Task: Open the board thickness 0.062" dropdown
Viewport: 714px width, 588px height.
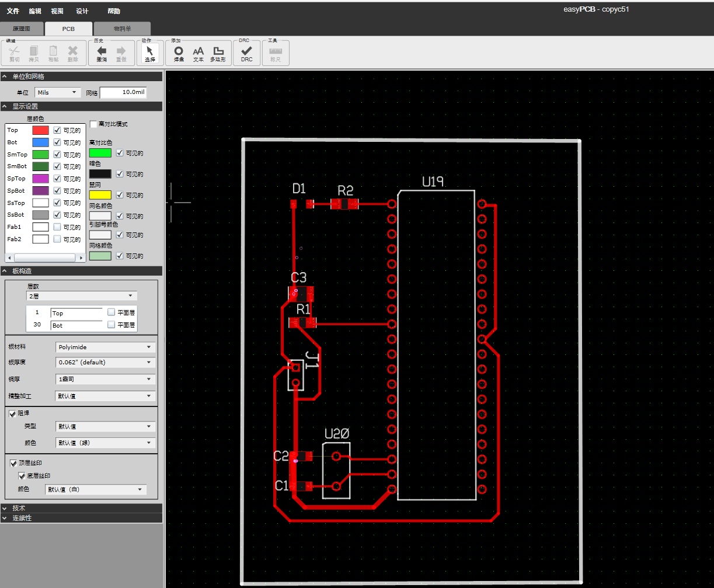Action: click(106, 362)
